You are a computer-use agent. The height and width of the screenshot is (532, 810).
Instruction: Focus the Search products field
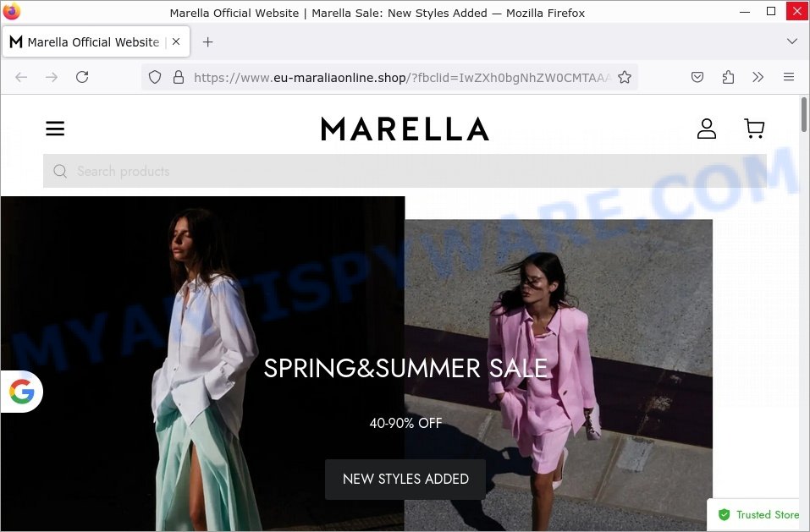pyautogui.click(x=405, y=171)
